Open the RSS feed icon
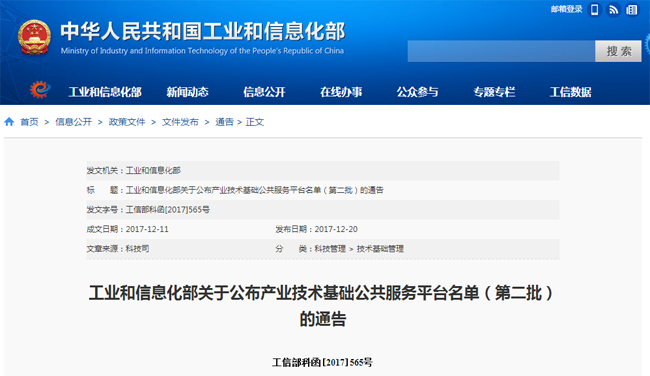 [x=613, y=10]
